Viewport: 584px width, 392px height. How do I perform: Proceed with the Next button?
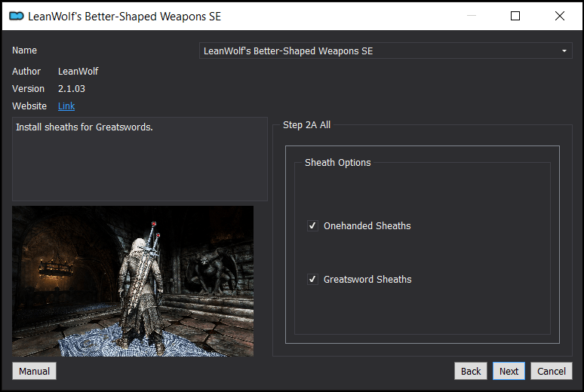pos(509,371)
